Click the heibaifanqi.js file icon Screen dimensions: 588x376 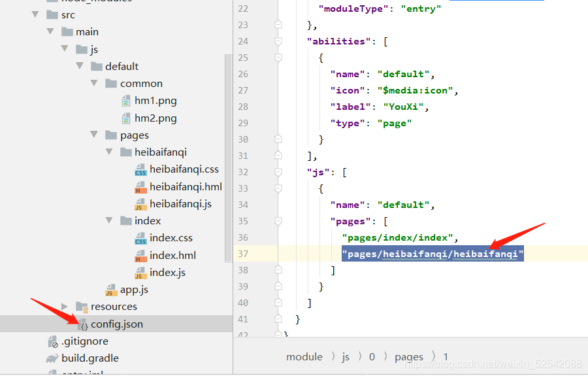tap(140, 204)
